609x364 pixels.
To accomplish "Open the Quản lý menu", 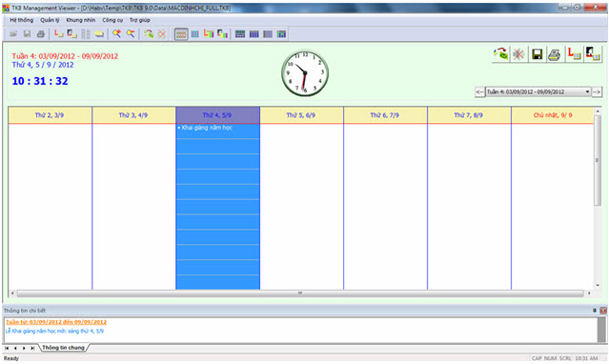I will (x=50, y=20).
